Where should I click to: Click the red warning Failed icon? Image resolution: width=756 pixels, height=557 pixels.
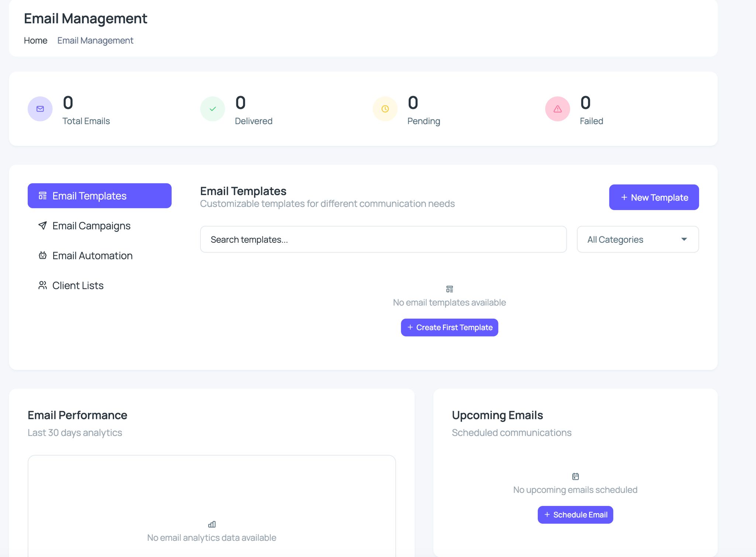pyautogui.click(x=557, y=109)
